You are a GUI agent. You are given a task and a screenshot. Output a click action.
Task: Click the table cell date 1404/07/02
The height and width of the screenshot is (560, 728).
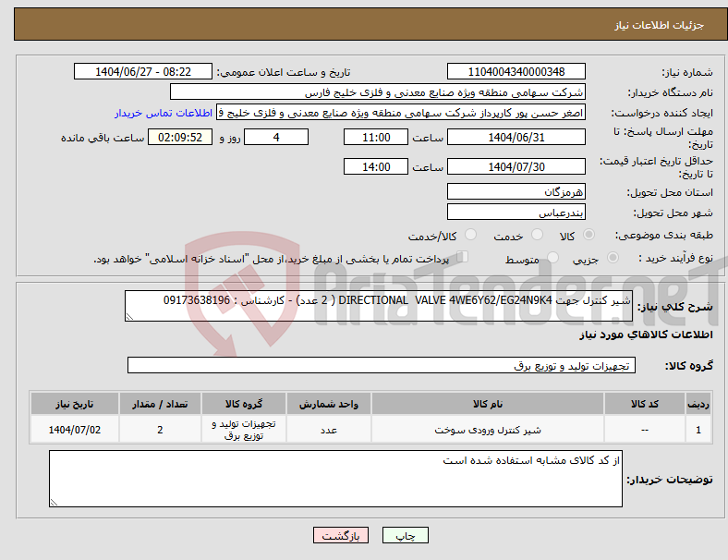[75, 430]
